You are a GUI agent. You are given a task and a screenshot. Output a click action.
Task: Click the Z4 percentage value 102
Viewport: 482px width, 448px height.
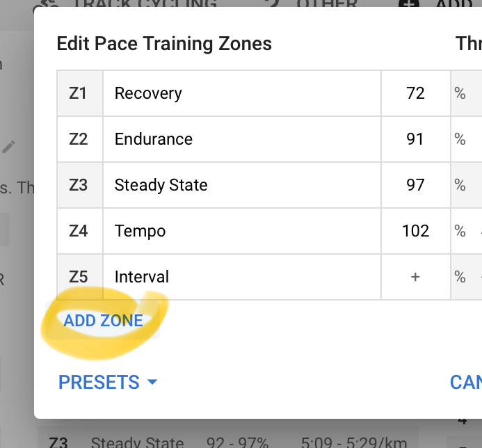pyautogui.click(x=415, y=231)
